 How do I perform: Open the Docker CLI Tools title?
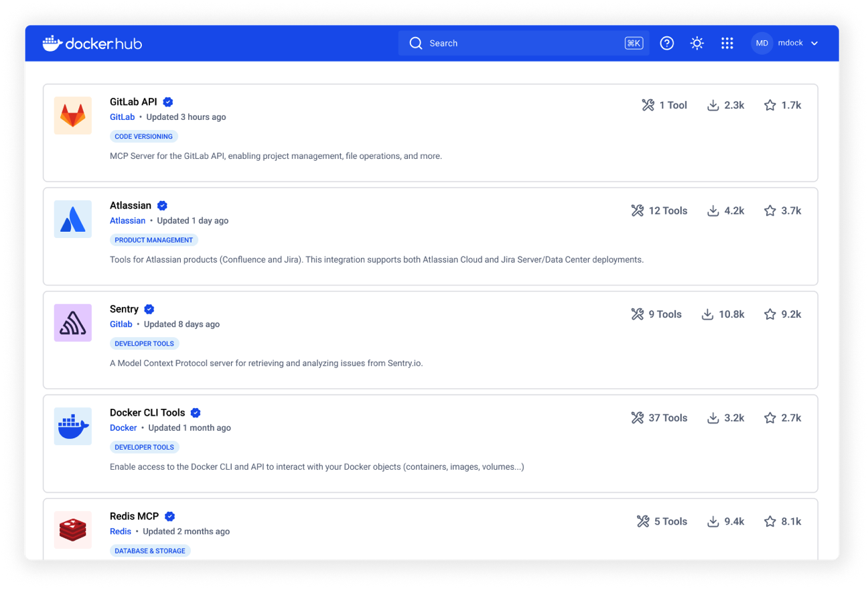(x=147, y=413)
